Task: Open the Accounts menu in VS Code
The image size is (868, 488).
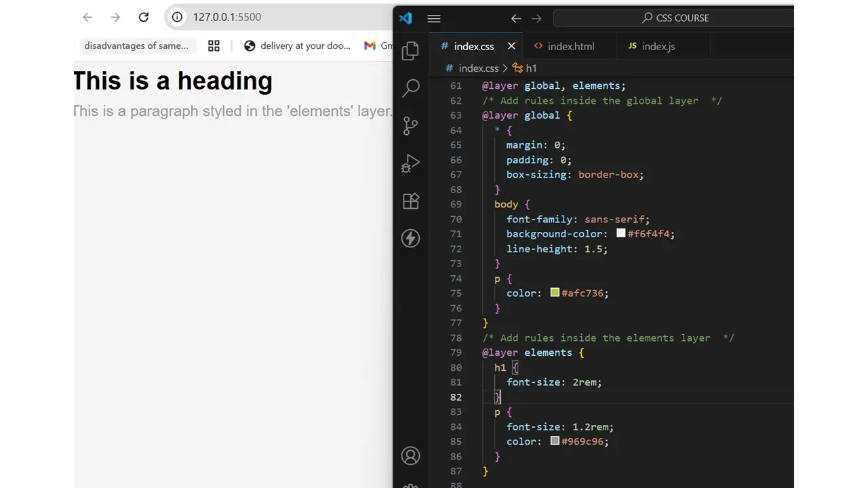Action: 410,456
